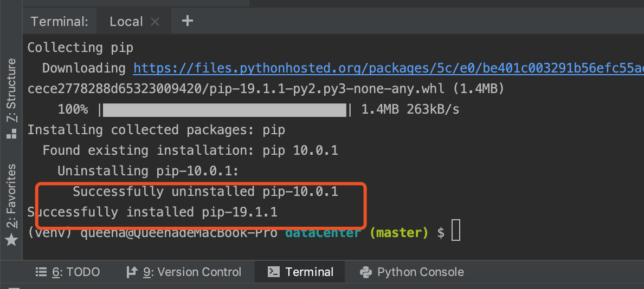Click the "Successfully uninstalled pip-10.0.1" line
Screen dimensions: 644x289
point(205,191)
